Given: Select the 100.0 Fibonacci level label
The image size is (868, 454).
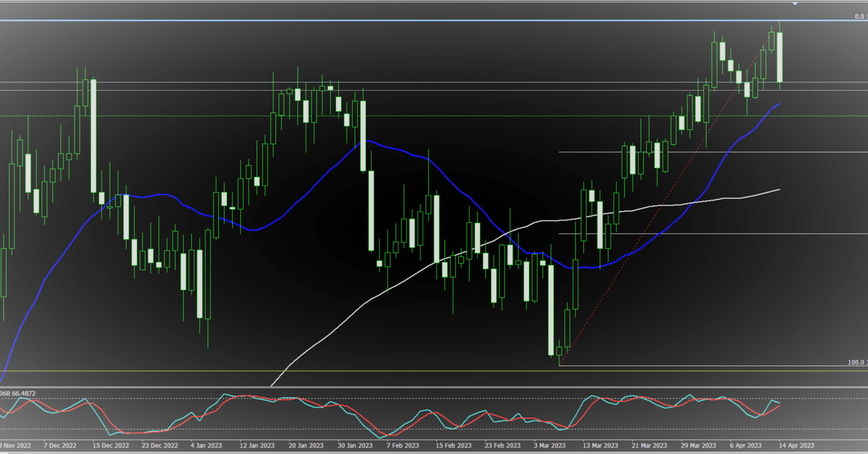Looking at the screenshot, I should (x=857, y=363).
